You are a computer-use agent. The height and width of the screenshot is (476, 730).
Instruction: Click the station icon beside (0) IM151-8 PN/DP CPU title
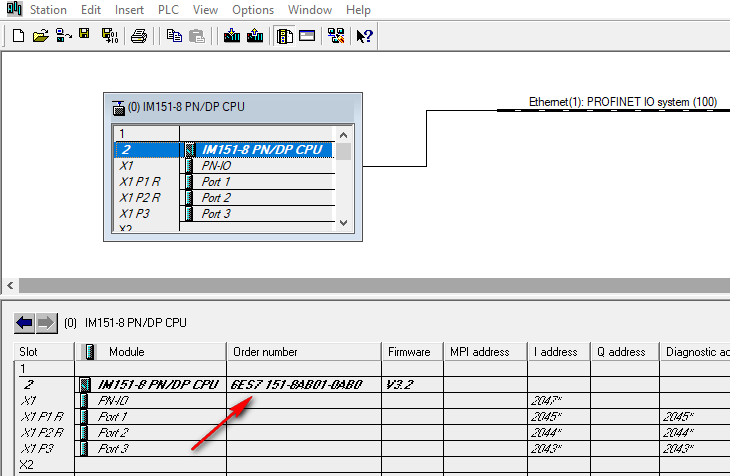click(x=119, y=108)
